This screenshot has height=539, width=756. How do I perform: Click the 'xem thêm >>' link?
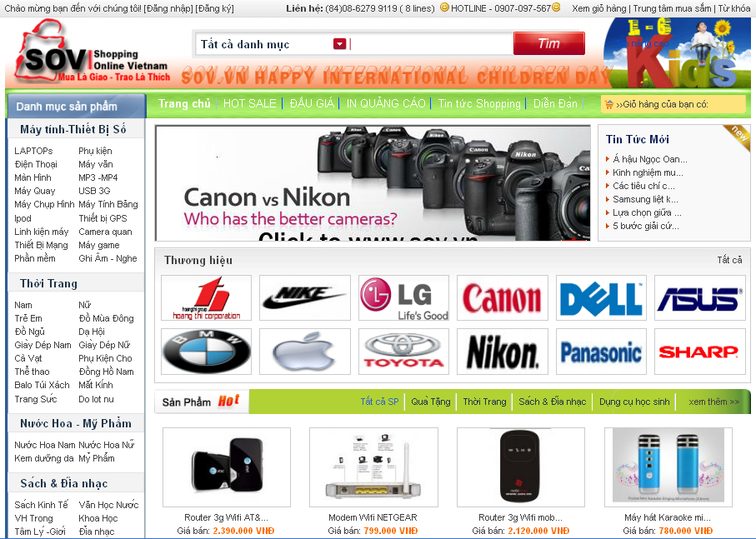pos(713,402)
